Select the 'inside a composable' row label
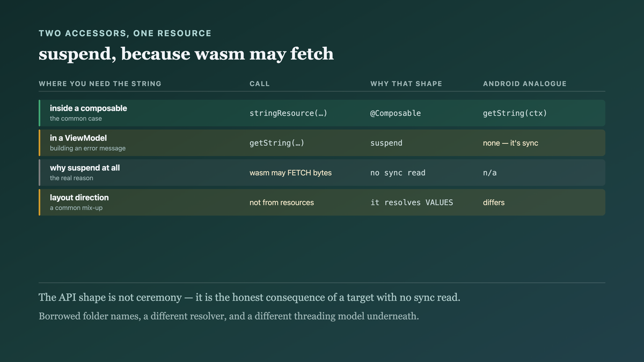This screenshot has width=644, height=362. [x=89, y=108]
